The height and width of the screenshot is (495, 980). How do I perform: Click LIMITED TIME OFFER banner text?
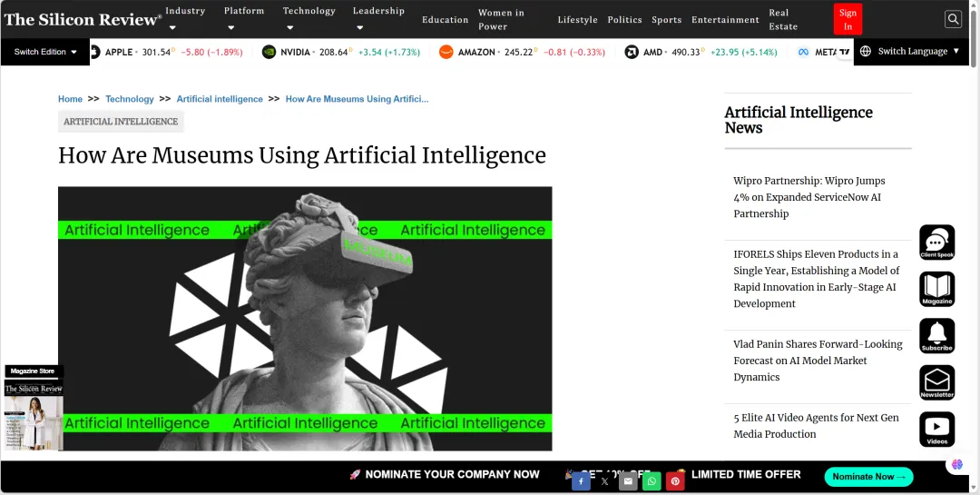746,474
